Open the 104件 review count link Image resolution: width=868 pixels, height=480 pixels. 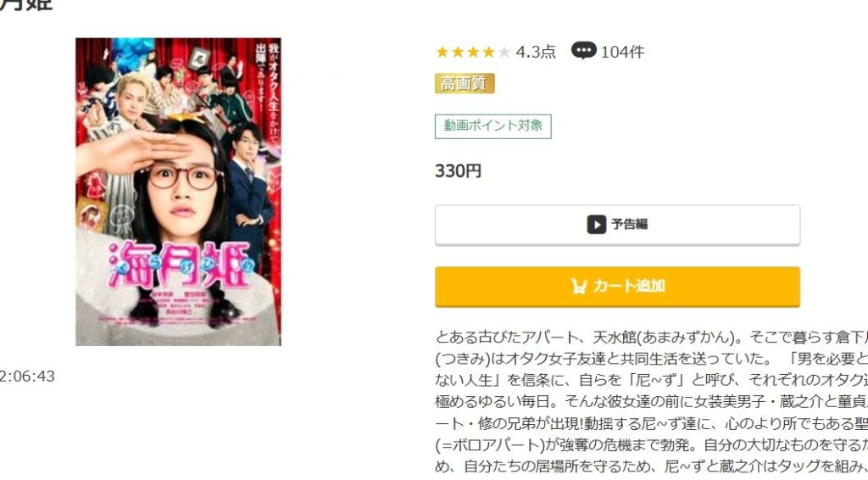coord(622,52)
